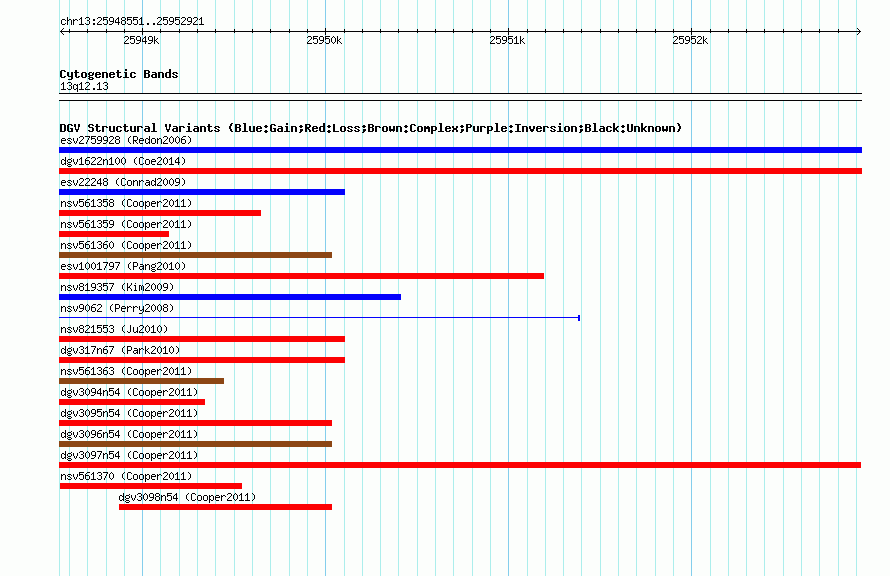This screenshot has height=576, width=890.
Task: Click the Cytogenetic Bands track title
Action: tap(119, 74)
